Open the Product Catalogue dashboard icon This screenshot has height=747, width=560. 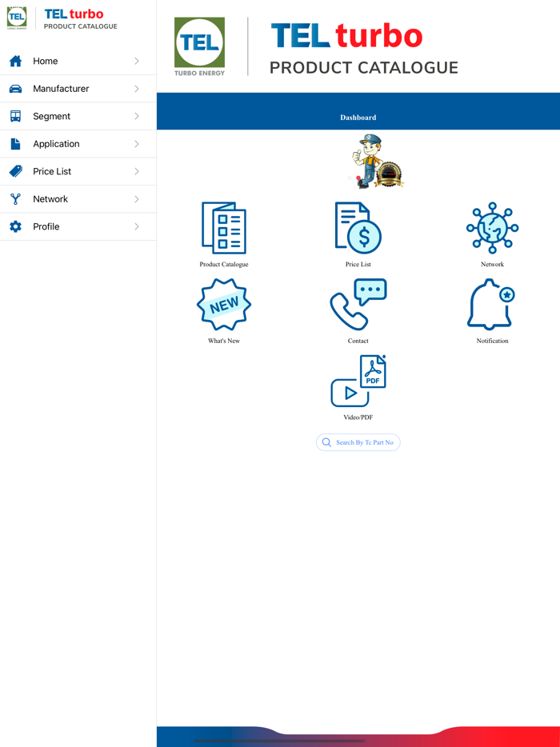pyautogui.click(x=223, y=228)
